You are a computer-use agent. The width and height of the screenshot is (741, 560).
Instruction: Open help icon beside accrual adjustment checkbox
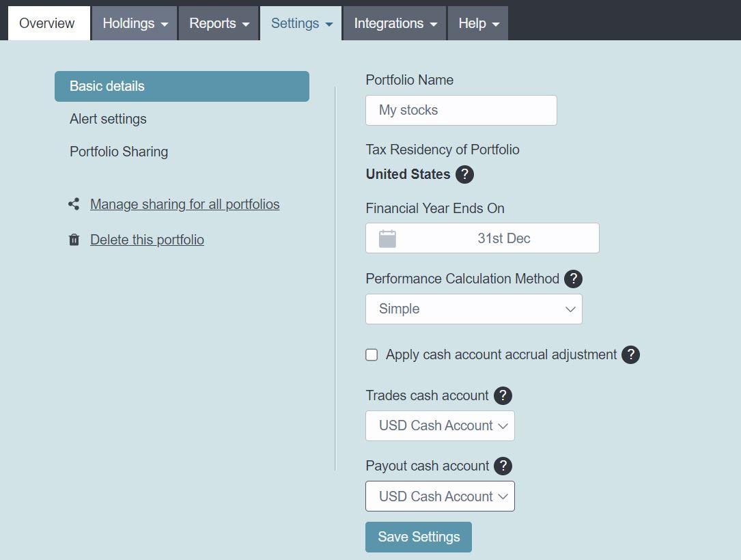point(630,354)
